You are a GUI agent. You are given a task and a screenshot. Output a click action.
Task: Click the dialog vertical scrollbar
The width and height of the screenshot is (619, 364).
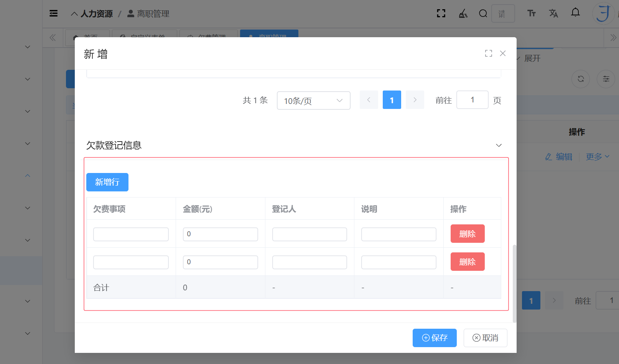514,283
